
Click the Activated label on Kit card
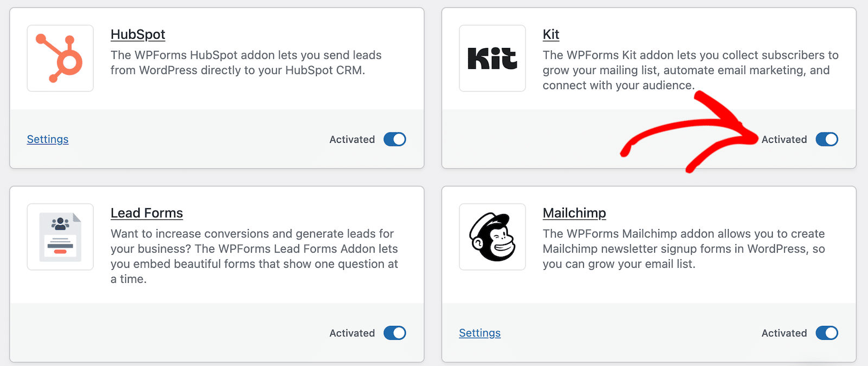tap(784, 140)
